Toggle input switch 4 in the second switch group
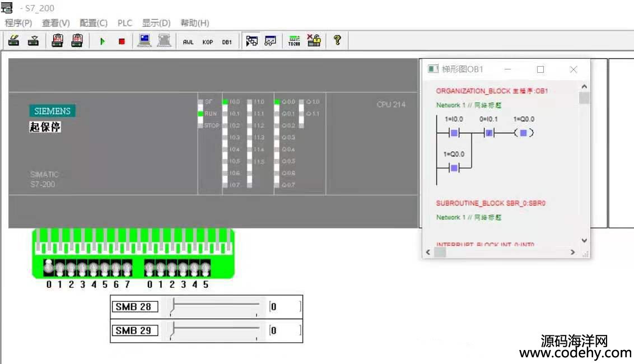The image size is (634, 364). 194,267
